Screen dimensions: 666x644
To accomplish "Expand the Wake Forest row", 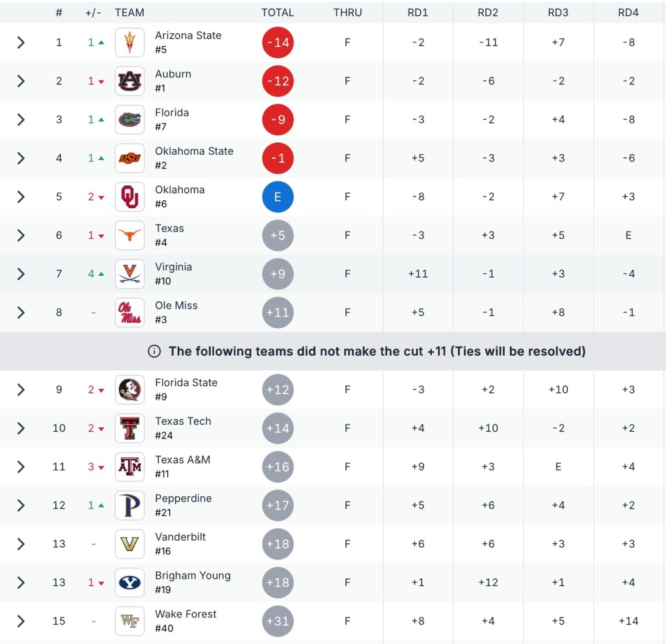I will (21, 621).
